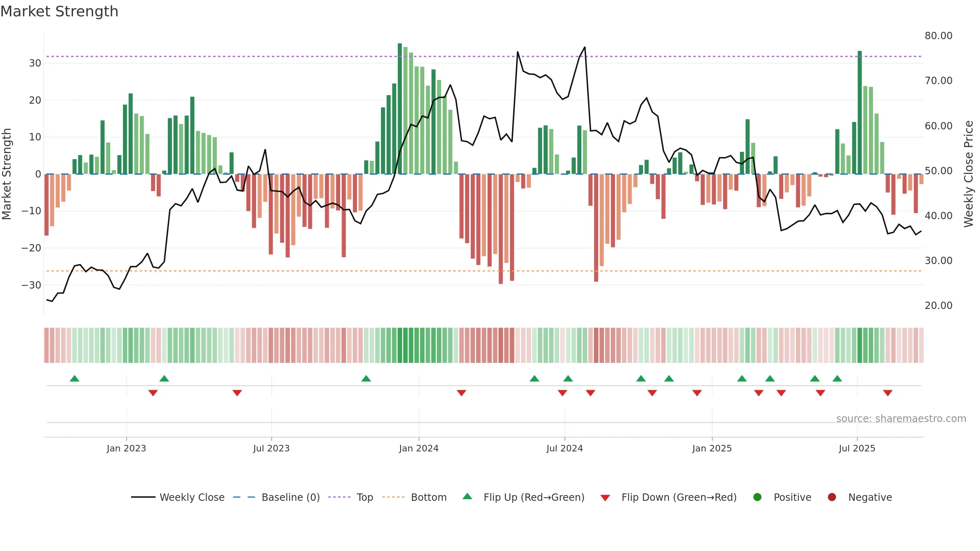Click the flip-up marker between Jul 2023 and Jan 2024
This screenshot has height=551, width=980.
[x=366, y=378]
